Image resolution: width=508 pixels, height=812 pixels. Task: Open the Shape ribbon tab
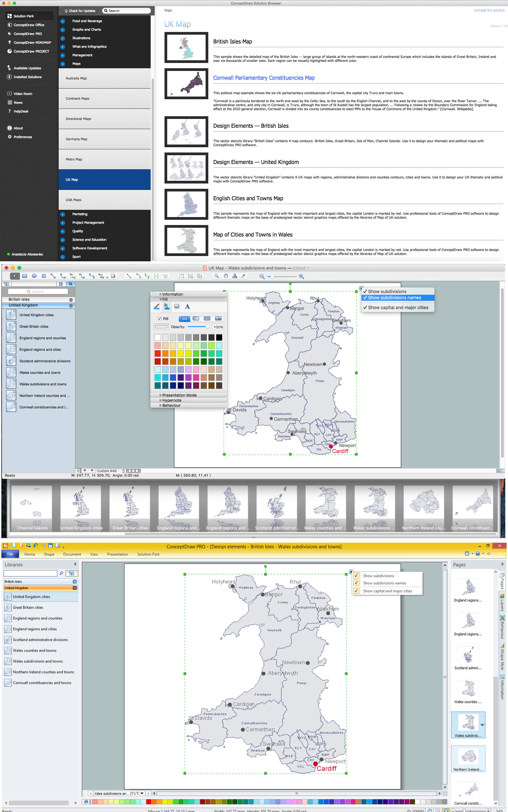(49, 554)
